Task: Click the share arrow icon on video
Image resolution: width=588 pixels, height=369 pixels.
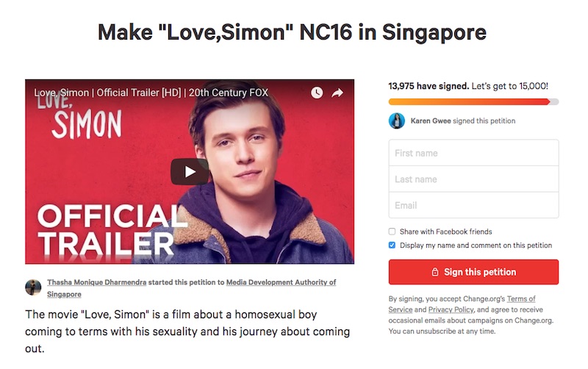Action: [337, 93]
